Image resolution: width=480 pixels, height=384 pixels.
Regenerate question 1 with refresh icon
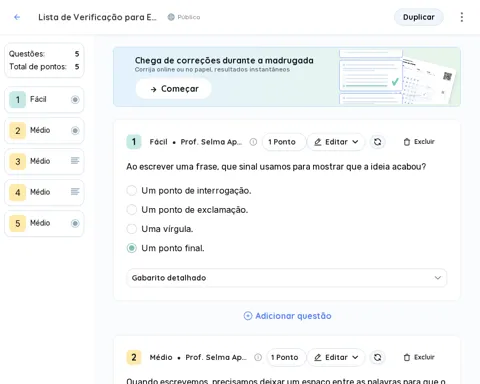point(377,142)
